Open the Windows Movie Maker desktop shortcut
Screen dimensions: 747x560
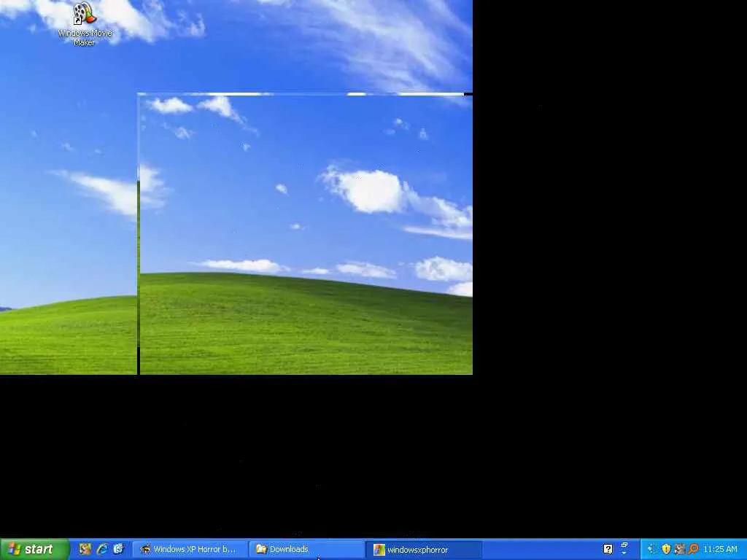point(85,24)
